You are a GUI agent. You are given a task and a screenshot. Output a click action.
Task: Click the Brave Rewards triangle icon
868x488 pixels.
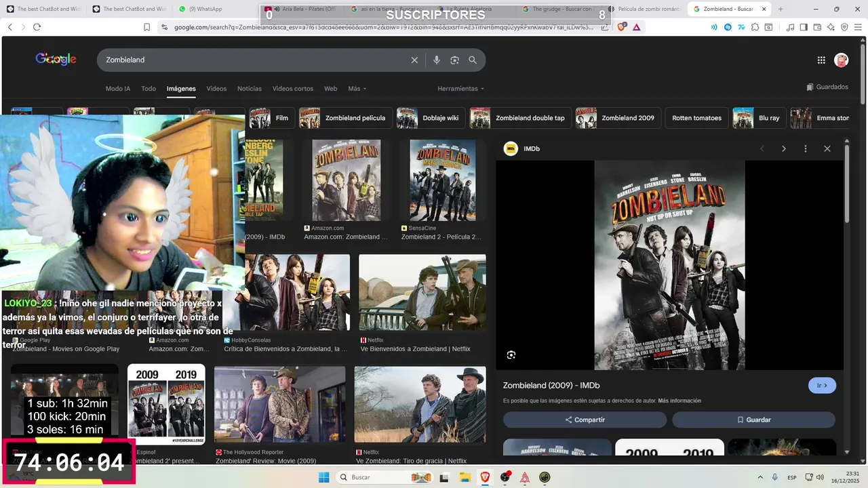click(636, 27)
